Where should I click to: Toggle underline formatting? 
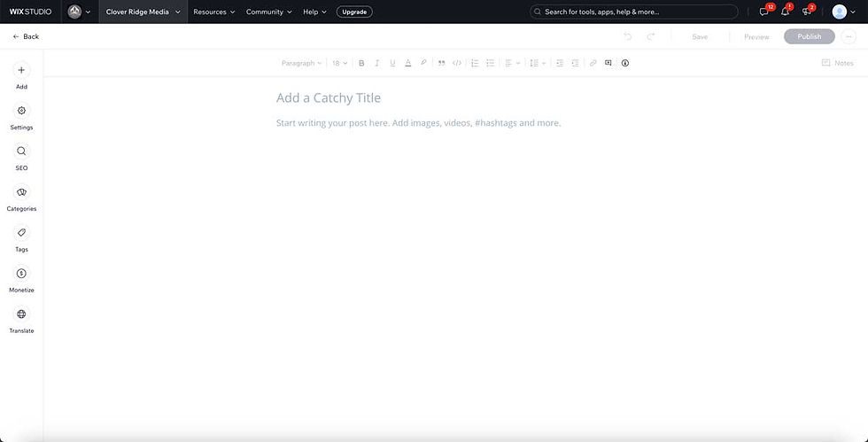pyautogui.click(x=392, y=63)
